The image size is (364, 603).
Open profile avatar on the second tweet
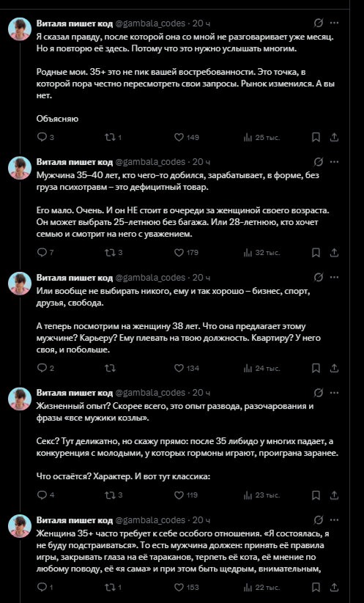pyautogui.click(x=20, y=168)
